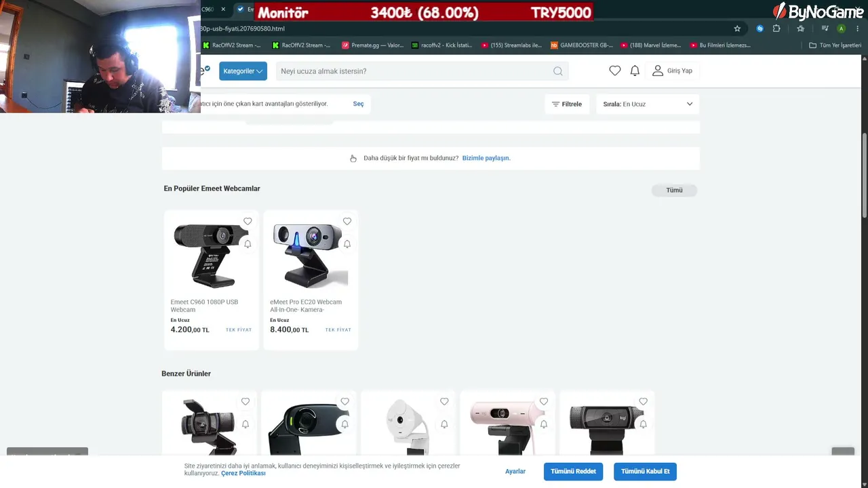868x488 pixels.
Task: Open the Filtrele filter panel
Action: tap(567, 104)
